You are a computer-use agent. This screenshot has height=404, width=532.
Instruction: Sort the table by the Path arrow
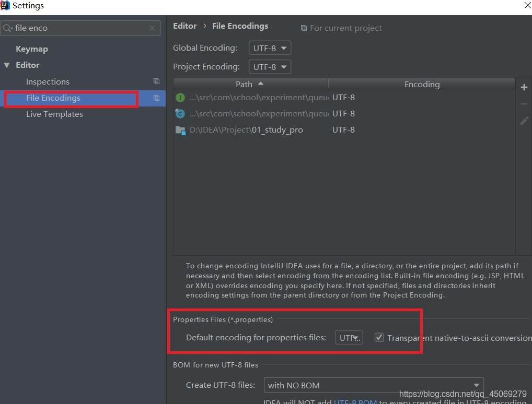pyautogui.click(x=261, y=84)
